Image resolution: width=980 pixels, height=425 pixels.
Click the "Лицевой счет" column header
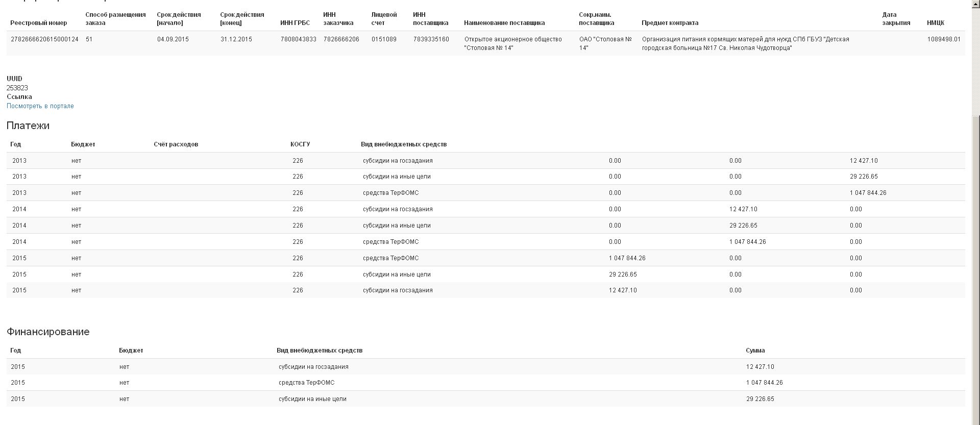384,19
